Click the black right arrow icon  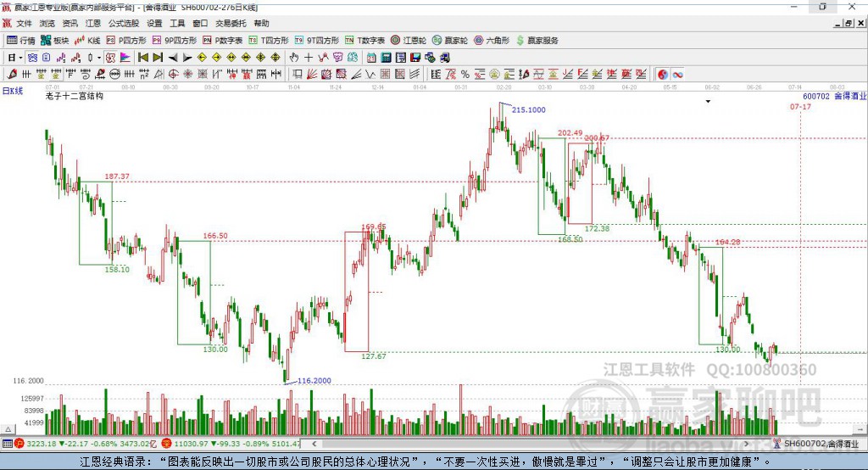pyautogui.click(x=187, y=58)
